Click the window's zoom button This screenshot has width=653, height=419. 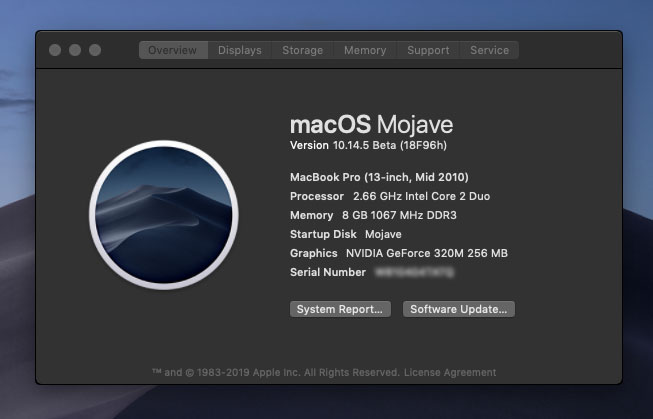[95, 50]
